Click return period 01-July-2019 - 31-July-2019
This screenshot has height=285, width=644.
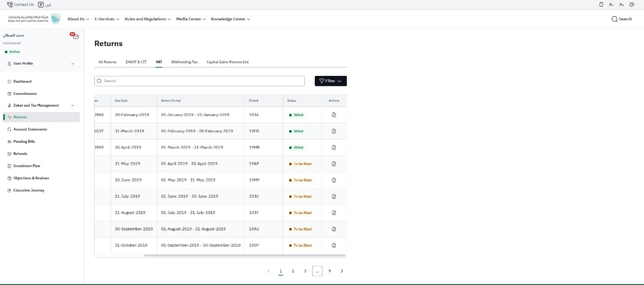tap(188, 213)
